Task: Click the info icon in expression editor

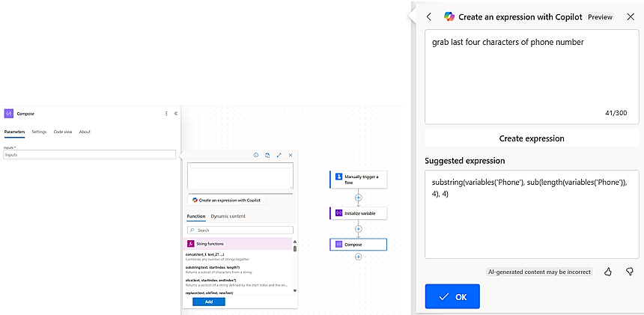Action: point(256,155)
